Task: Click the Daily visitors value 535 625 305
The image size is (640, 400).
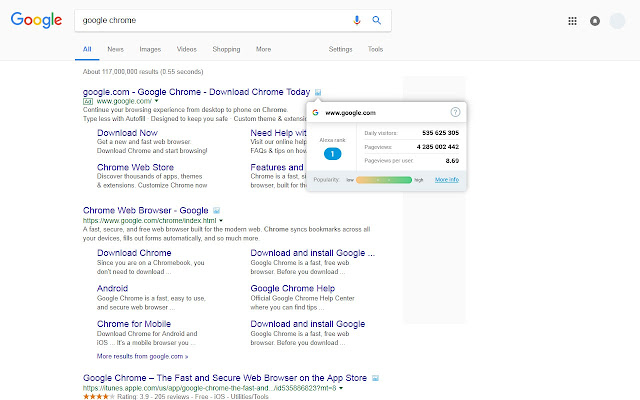Action: pyautogui.click(x=440, y=133)
